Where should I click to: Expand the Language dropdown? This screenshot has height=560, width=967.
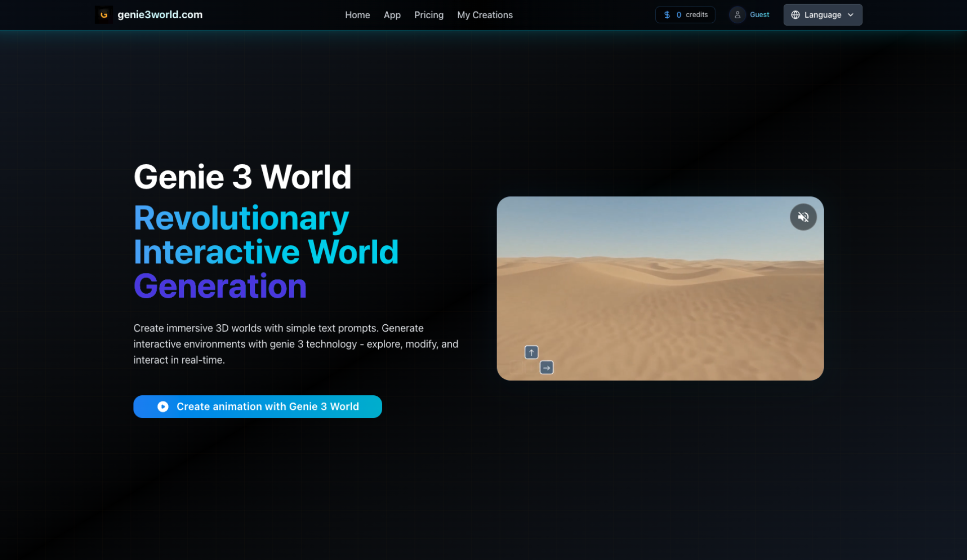point(822,15)
